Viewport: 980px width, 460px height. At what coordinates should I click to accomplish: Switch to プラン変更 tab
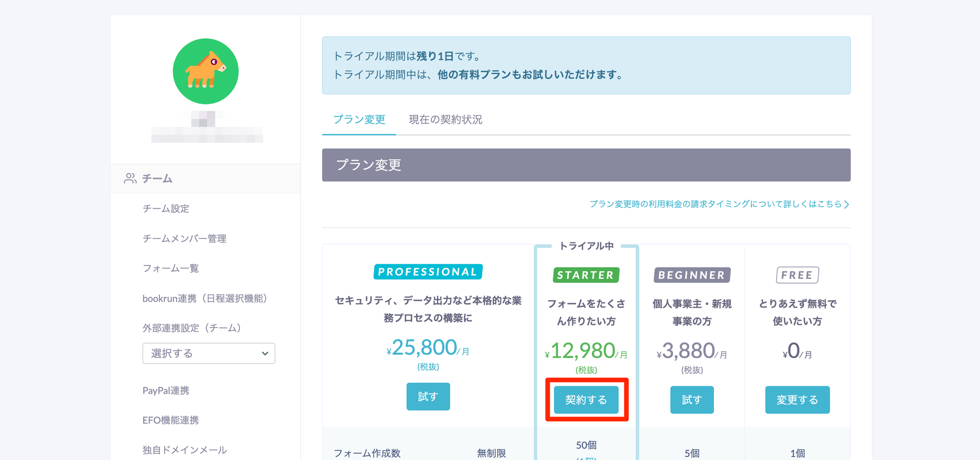tap(359, 120)
